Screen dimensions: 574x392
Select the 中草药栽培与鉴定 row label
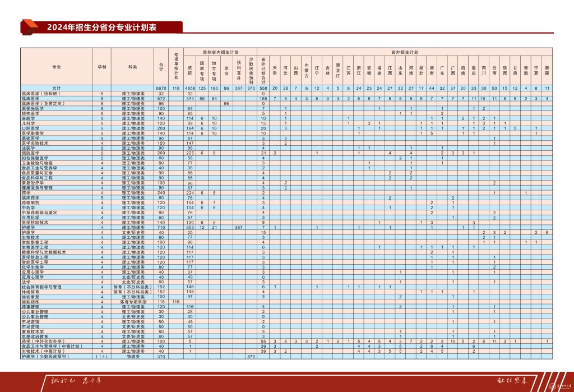click(39, 213)
